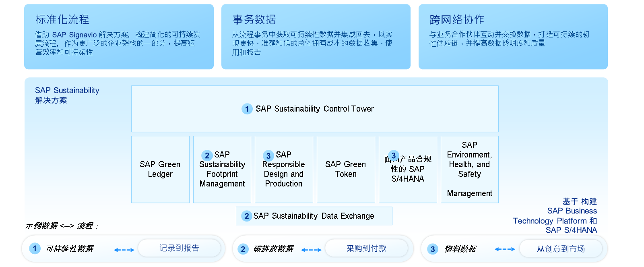Image resolution: width=644 pixels, height=267 pixels.
Task: Click SAP Sustainability 解决方案 heading
Action: [x=67, y=95]
